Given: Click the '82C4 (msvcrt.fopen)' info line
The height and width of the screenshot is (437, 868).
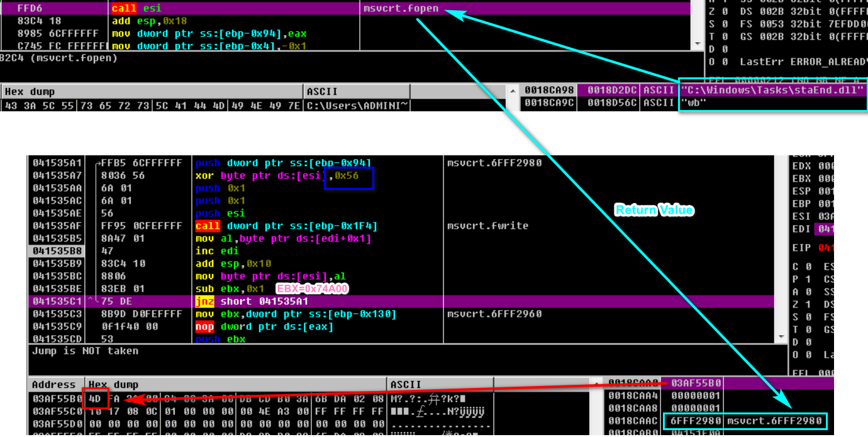Looking at the screenshot, I should (x=58, y=58).
